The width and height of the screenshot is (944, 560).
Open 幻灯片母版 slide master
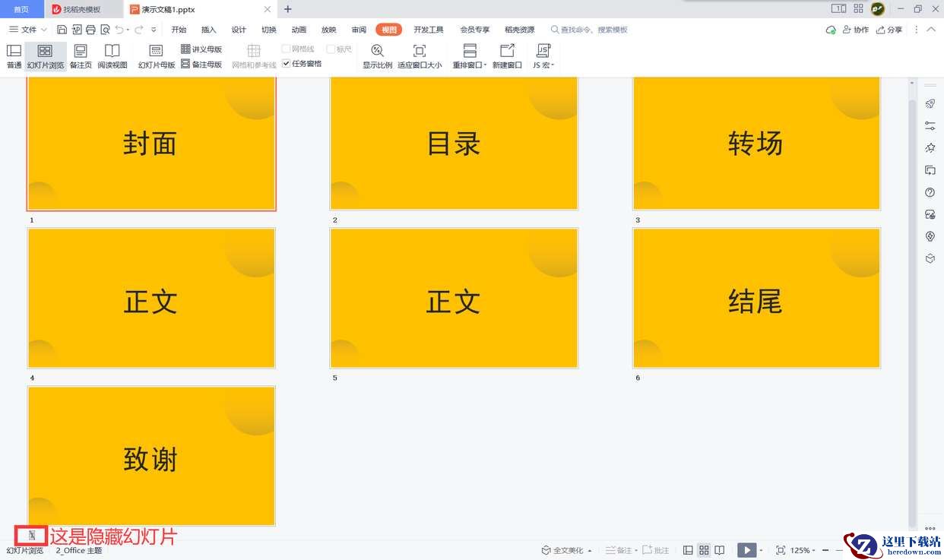click(157, 57)
